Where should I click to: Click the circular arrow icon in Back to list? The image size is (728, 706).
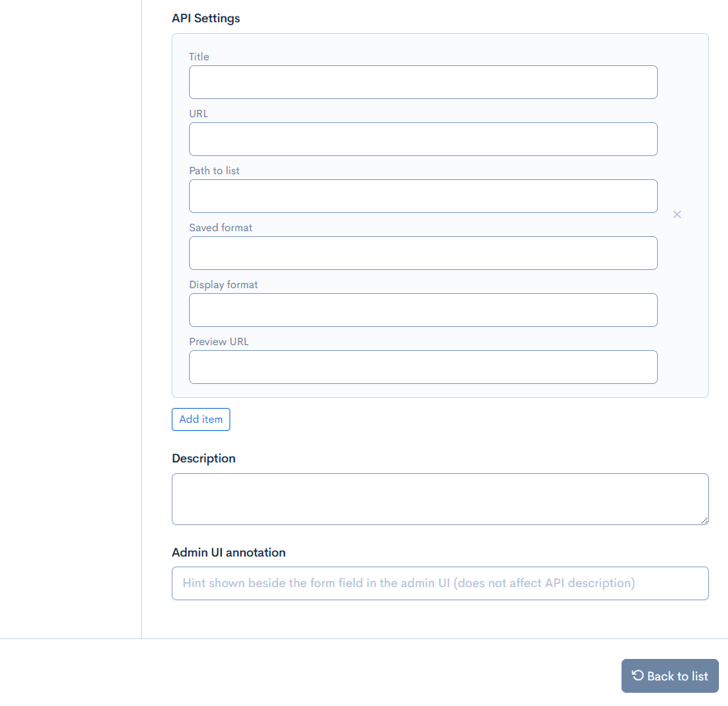pyautogui.click(x=638, y=675)
